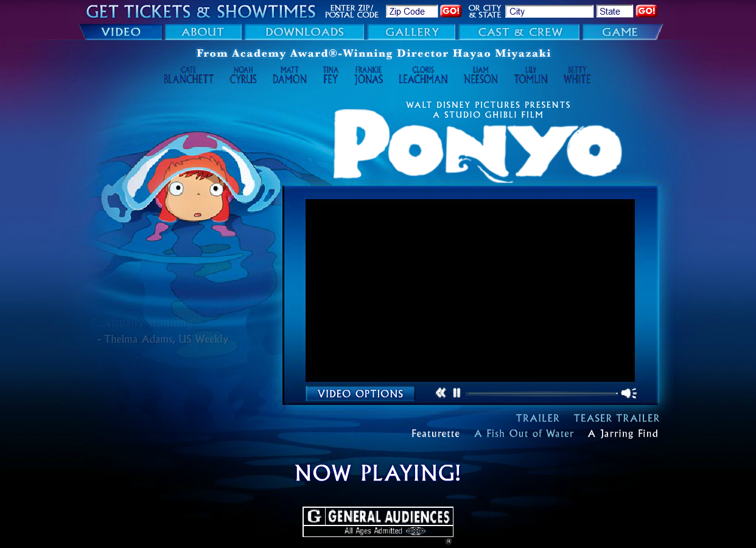The height and width of the screenshot is (548, 756).
Task: Select the A Fish Out of Water featurette
Action: [x=524, y=434]
